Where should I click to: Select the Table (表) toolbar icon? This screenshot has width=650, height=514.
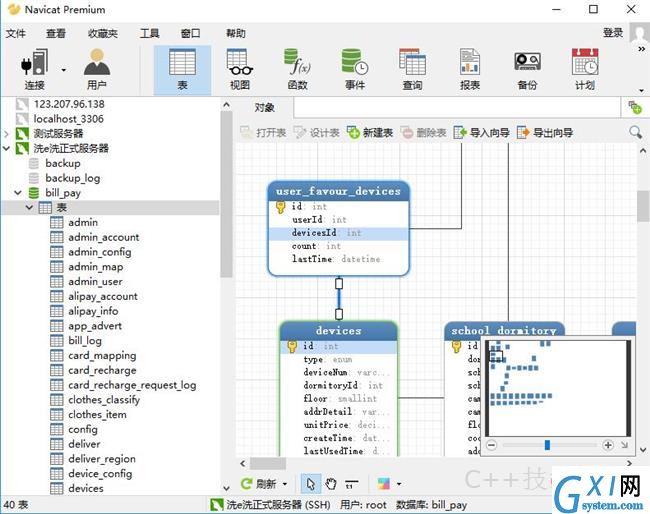click(182, 70)
